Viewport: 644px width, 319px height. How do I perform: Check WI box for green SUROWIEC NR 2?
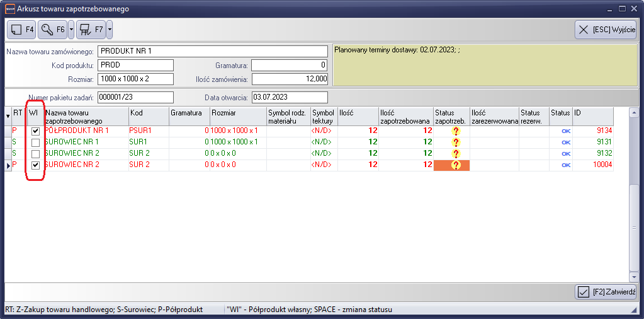coord(36,153)
